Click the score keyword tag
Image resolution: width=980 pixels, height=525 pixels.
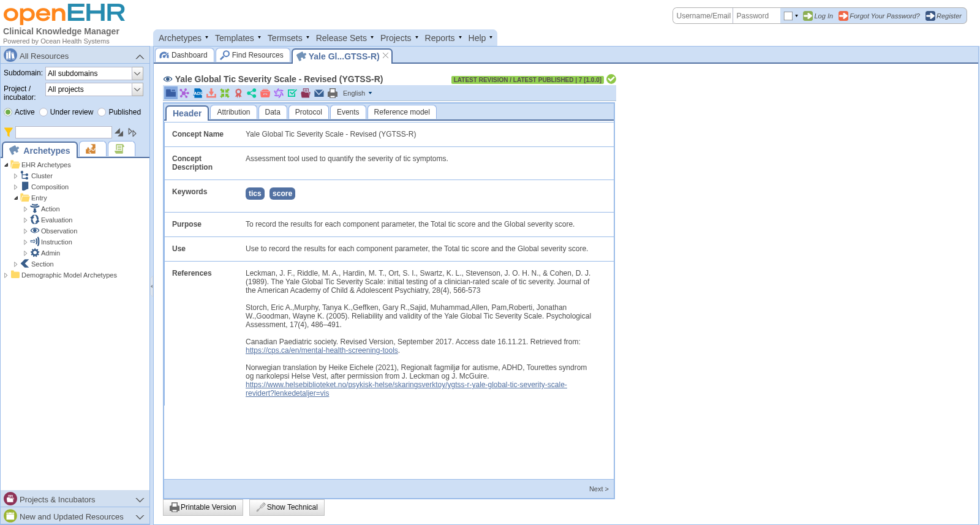tap(282, 194)
